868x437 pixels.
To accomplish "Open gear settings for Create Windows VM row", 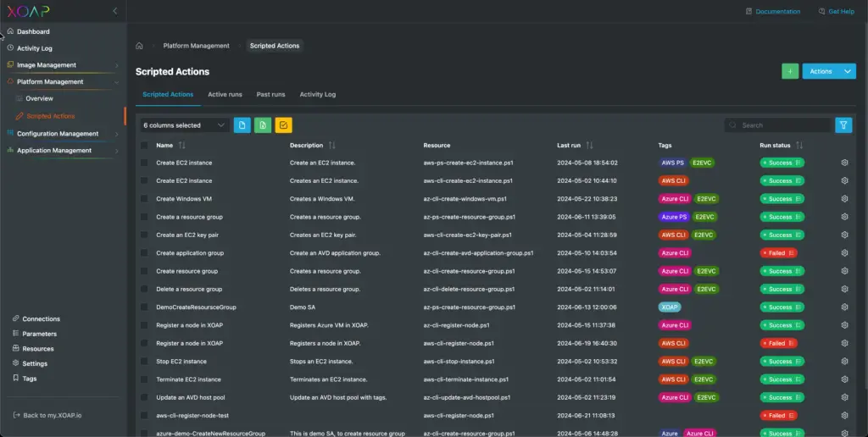I will [x=844, y=198].
